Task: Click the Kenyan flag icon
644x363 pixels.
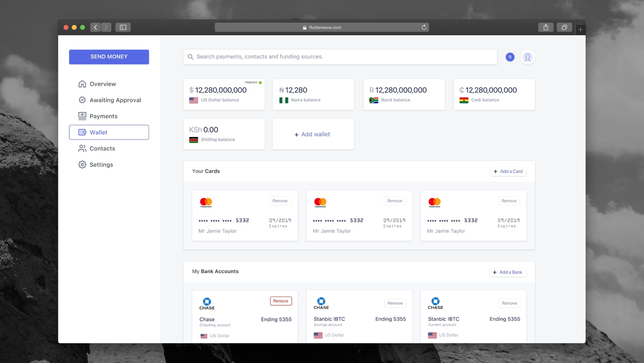Action: 194,140
